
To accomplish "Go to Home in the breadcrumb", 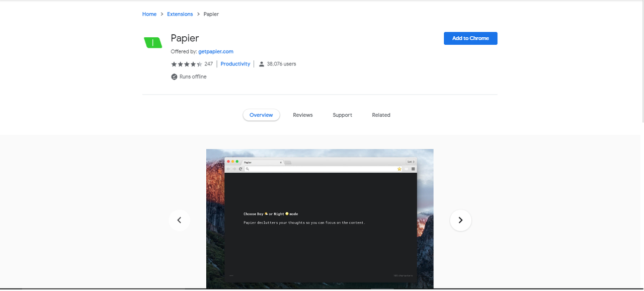I will [x=149, y=14].
